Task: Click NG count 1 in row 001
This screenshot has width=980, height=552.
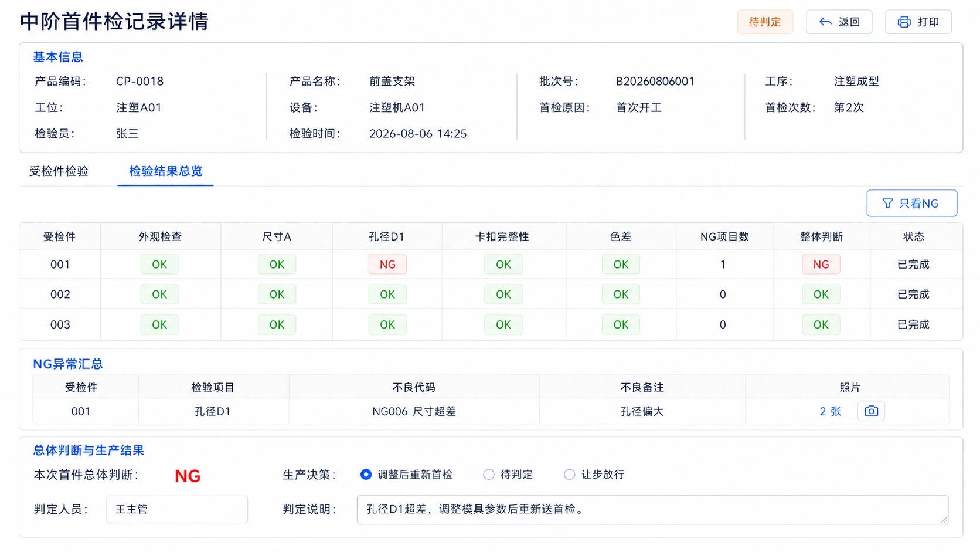Action: point(723,265)
